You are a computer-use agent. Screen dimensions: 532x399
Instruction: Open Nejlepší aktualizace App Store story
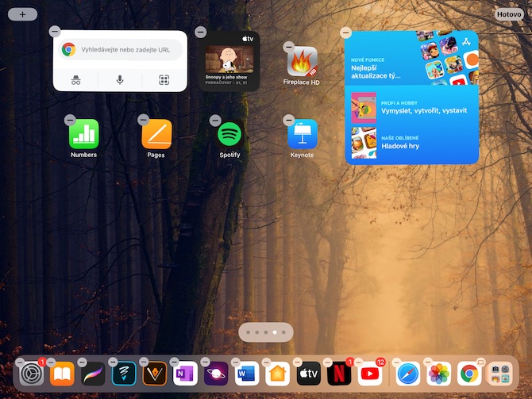tap(411, 58)
